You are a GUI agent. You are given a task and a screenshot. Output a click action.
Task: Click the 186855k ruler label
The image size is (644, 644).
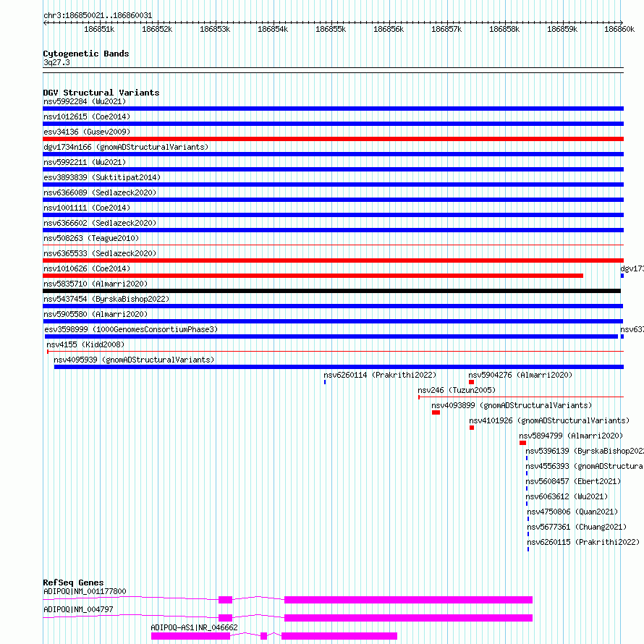tap(331, 29)
